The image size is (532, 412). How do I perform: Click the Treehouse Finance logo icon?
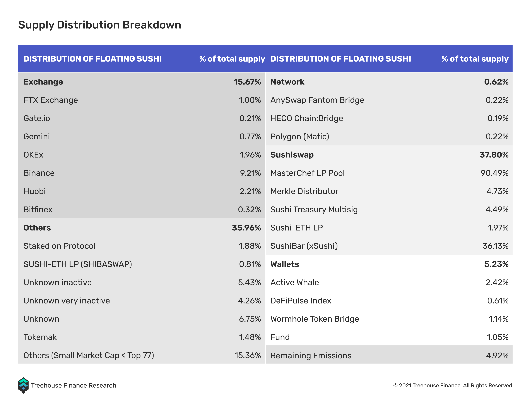23,385
